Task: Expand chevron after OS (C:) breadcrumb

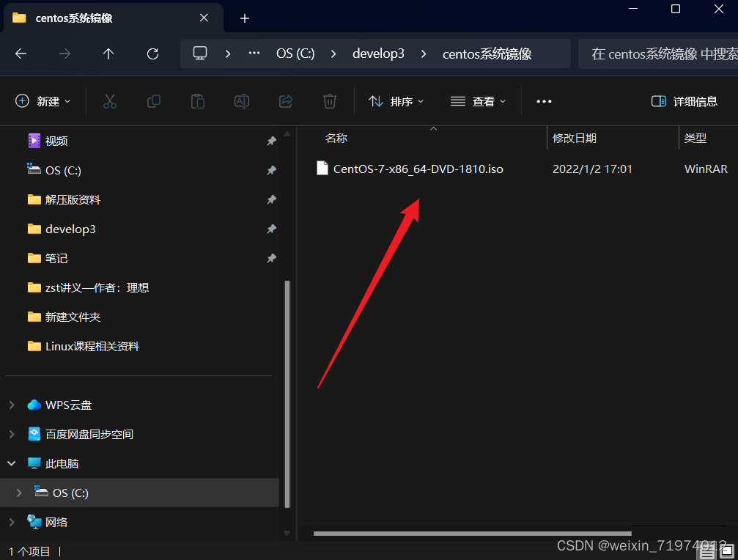Action: point(333,54)
